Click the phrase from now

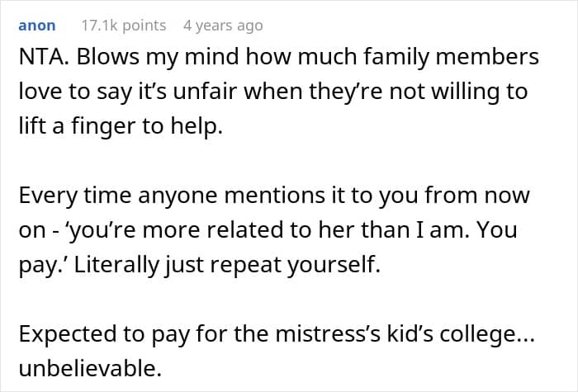click(x=477, y=196)
